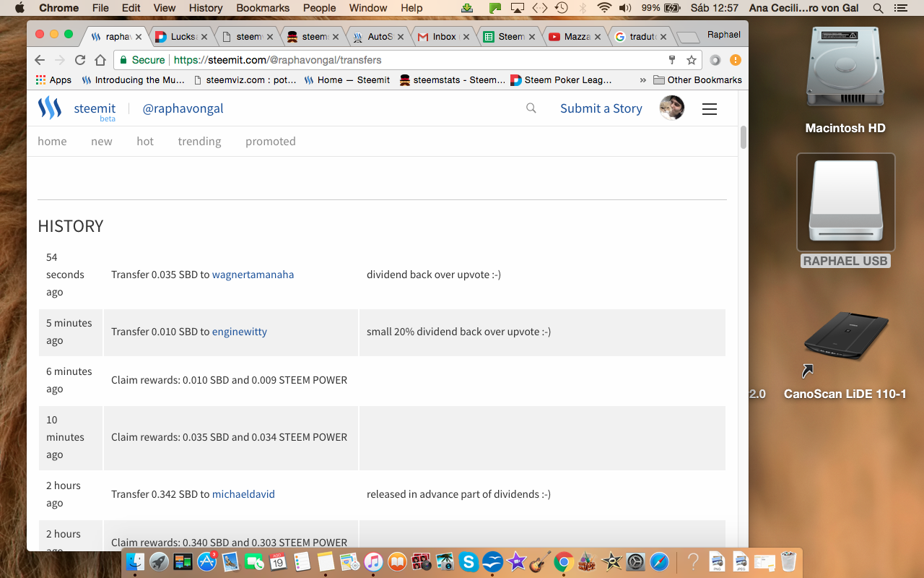The height and width of the screenshot is (578, 924).
Task: Launch iTunes from the Dock
Action: [373, 561]
